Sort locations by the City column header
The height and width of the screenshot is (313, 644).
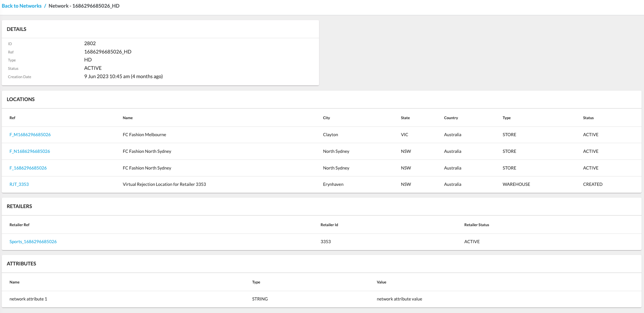[x=326, y=118]
